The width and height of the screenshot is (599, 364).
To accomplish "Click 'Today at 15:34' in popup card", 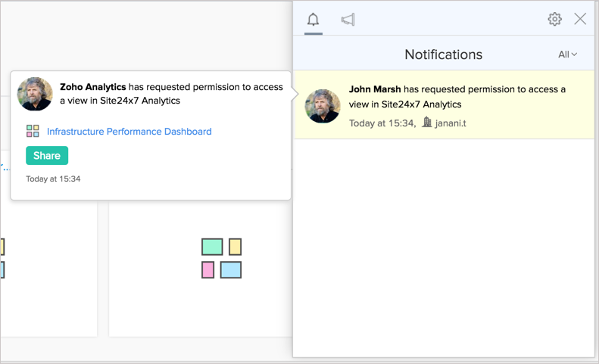I will (x=53, y=179).
